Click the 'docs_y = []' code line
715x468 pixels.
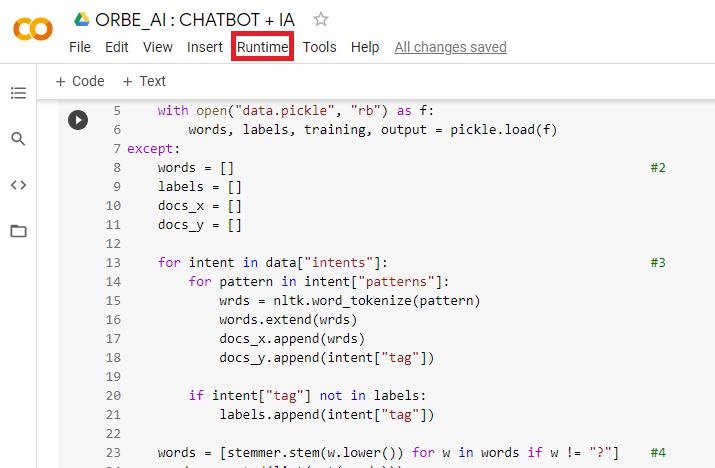[200, 225]
